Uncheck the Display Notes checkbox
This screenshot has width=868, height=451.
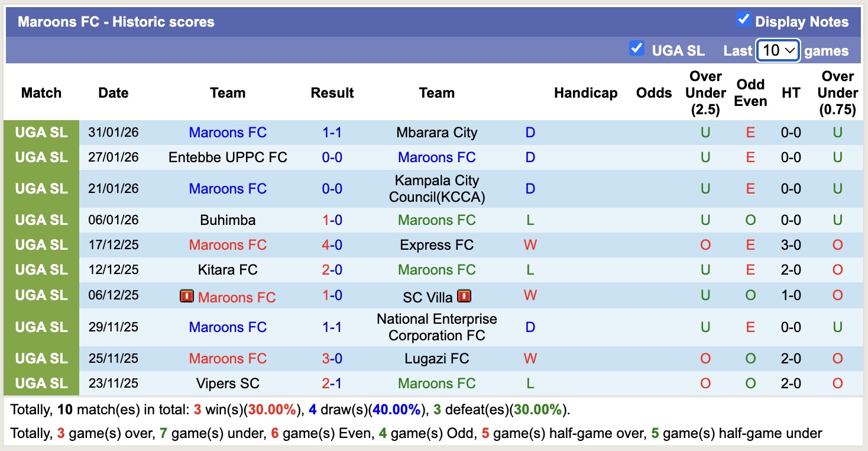pos(743,20)
